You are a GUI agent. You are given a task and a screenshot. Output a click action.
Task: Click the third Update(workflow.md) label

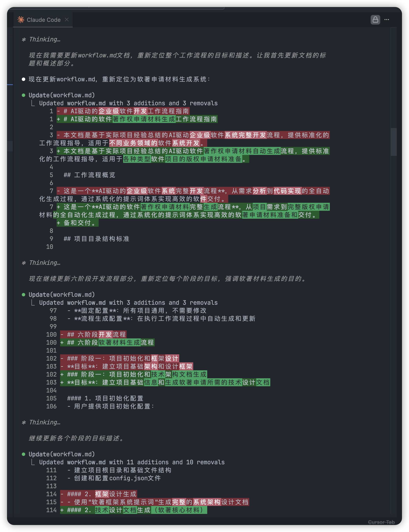click(x=62, y=454)
